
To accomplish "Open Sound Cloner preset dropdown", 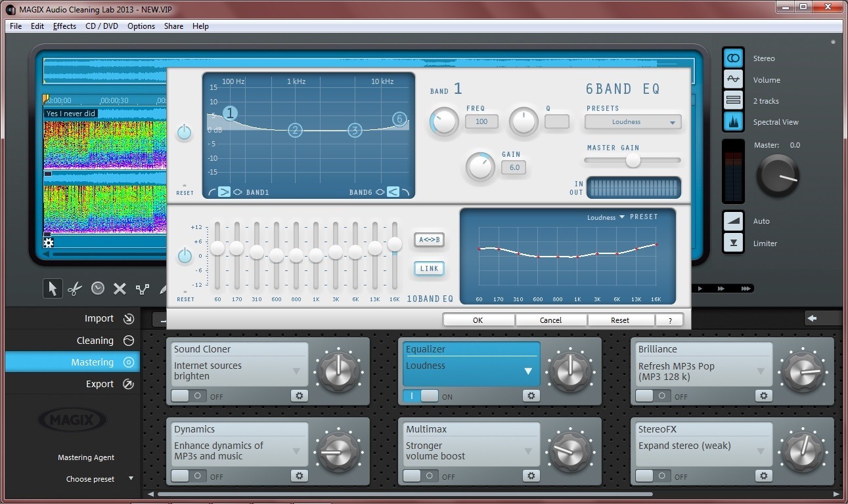I will tap(296, 371).
